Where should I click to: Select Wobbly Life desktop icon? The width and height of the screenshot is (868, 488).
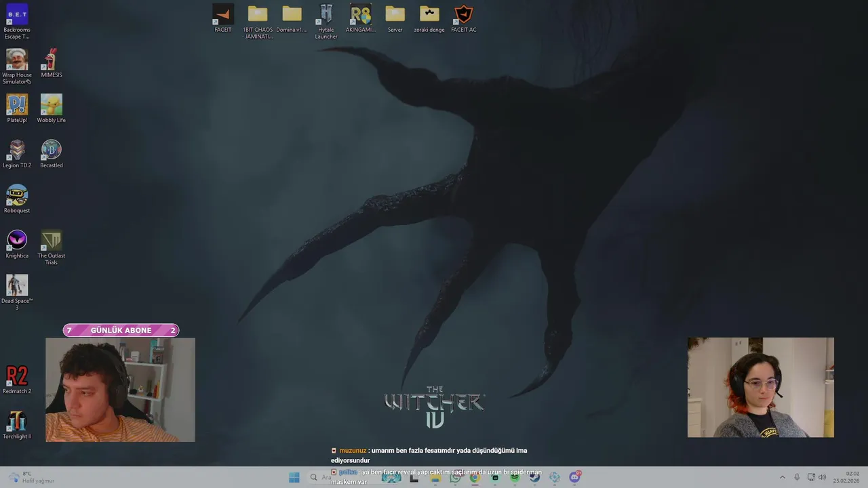click(x=52, y=109)
